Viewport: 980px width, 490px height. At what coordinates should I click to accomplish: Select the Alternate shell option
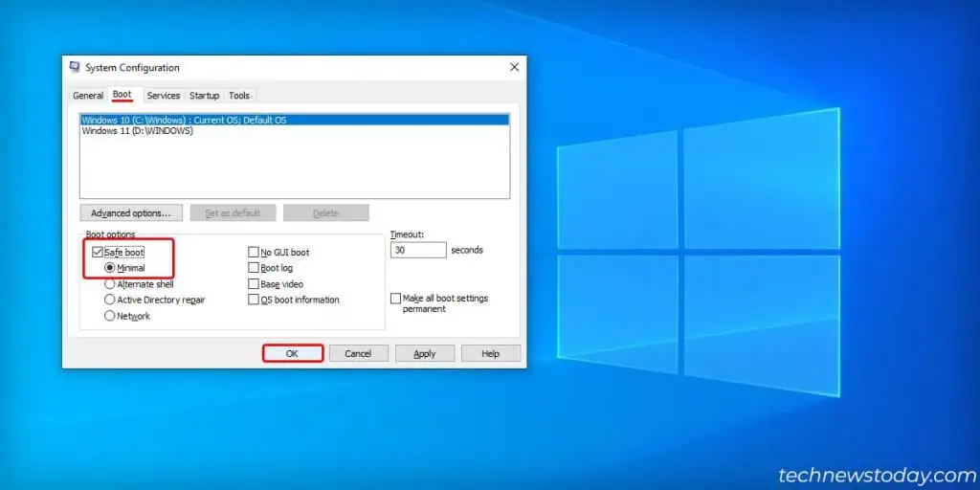110,283
